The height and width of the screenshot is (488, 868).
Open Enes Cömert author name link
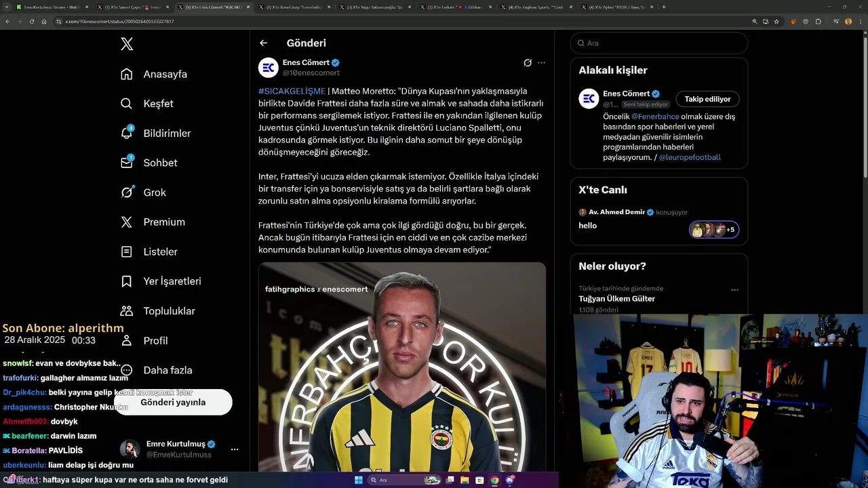pyautogui.click(x=306, y=62)
